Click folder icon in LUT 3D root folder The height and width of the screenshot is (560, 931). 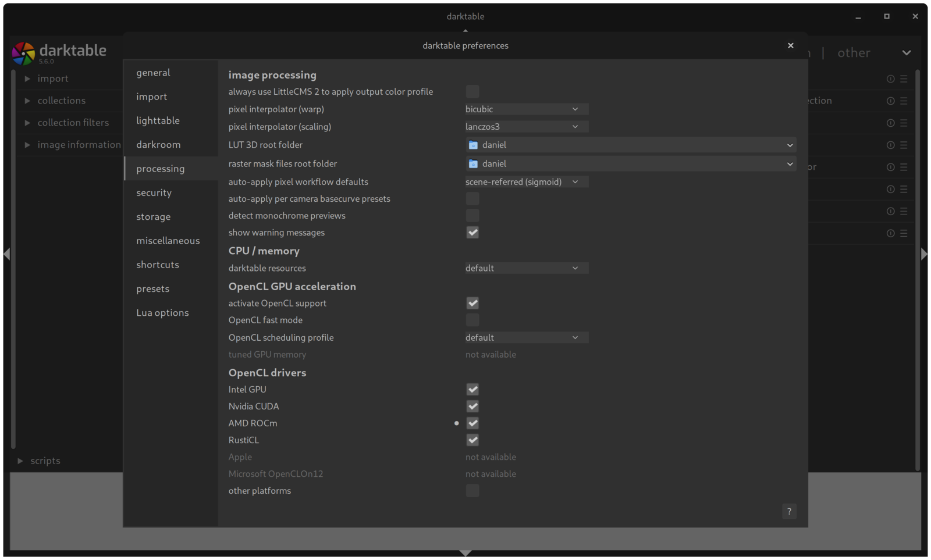(473, 145)
